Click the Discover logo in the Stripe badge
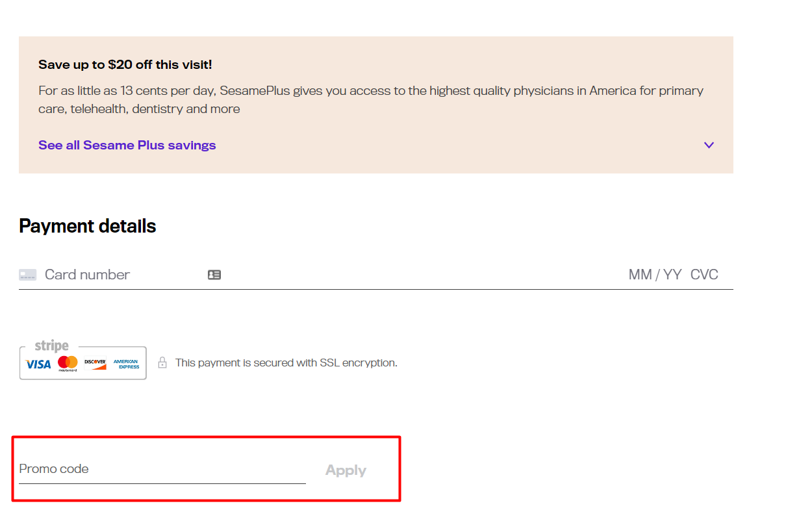812x523 pixels. coord(95,364)
